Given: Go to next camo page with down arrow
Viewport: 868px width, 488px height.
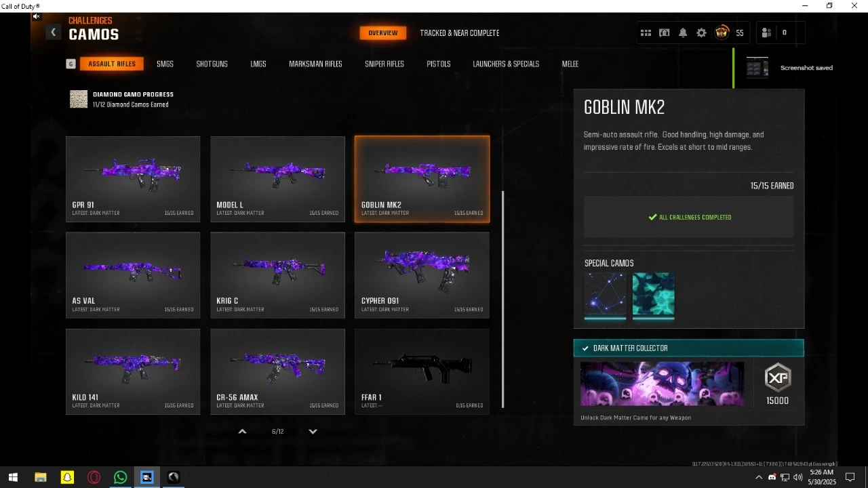Looking at the screenshot, I should point(313,431).
